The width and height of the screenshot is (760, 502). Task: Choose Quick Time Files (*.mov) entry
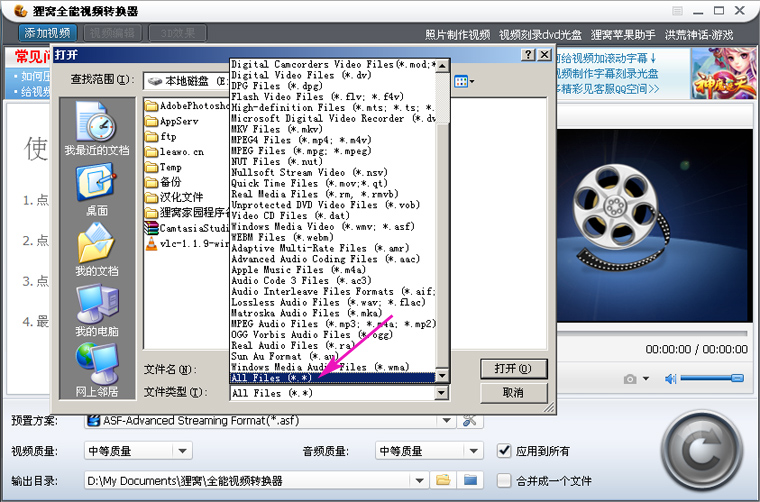click(x=332, y=183)
